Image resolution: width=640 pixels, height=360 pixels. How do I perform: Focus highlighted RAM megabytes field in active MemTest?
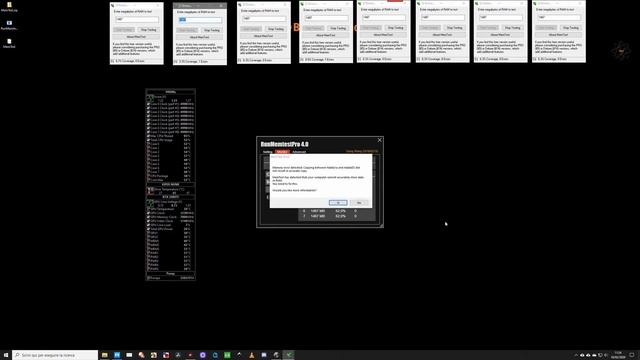tap(200, 20)
